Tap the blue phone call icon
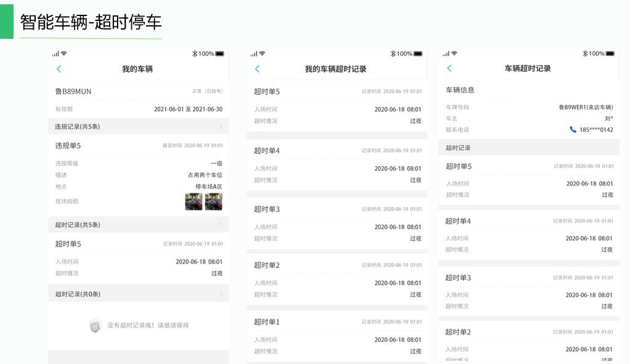 (x=573, y=129)
